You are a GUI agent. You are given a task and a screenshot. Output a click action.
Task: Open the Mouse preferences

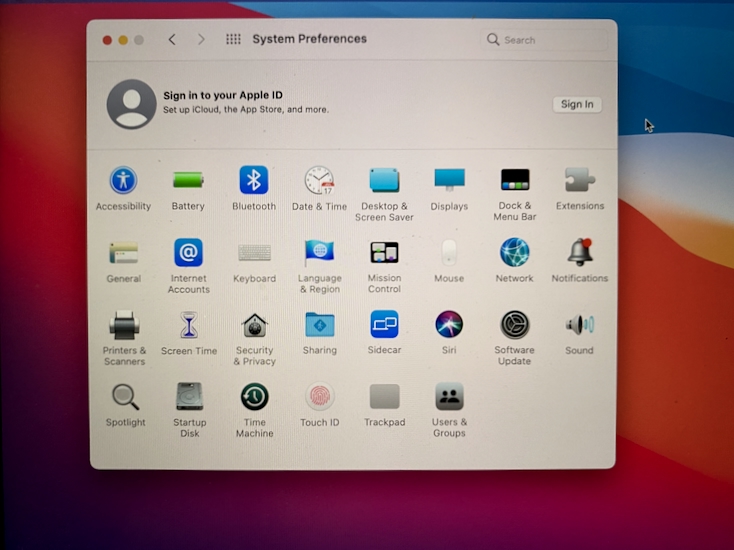(449, 253)
